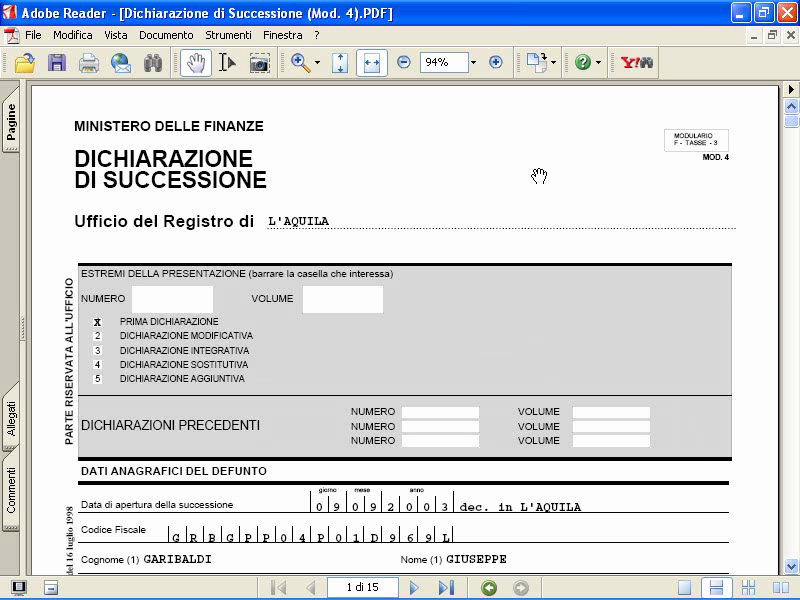Open the zoom percentage dropdown arrow
The height and width of the screenshot is (600, 800).
tap(473, 62)
